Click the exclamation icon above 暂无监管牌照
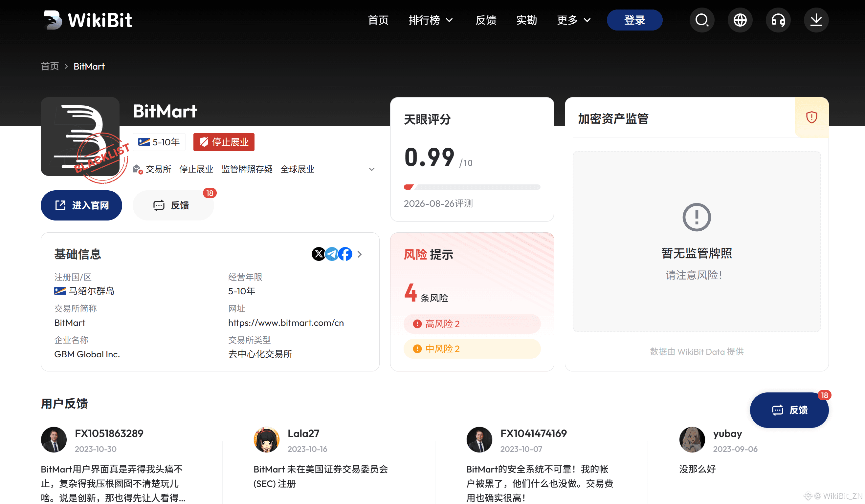 click(697, 217)
